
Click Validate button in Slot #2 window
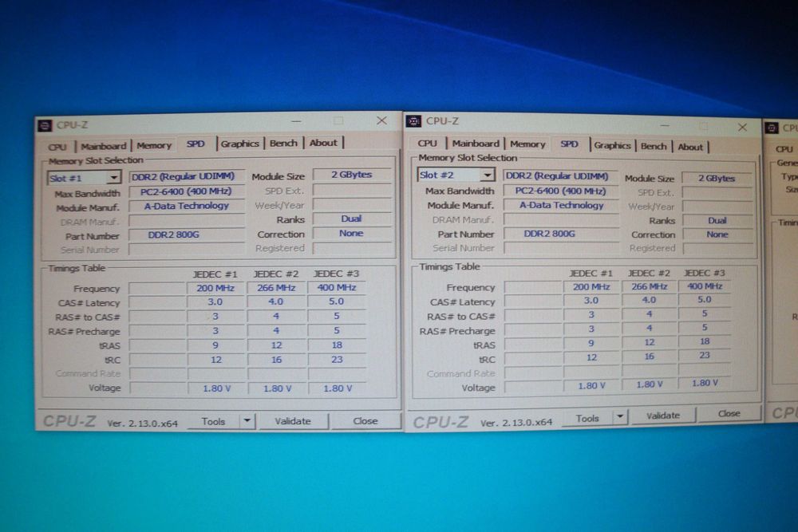pyautogui.click(x=662, y=415)
